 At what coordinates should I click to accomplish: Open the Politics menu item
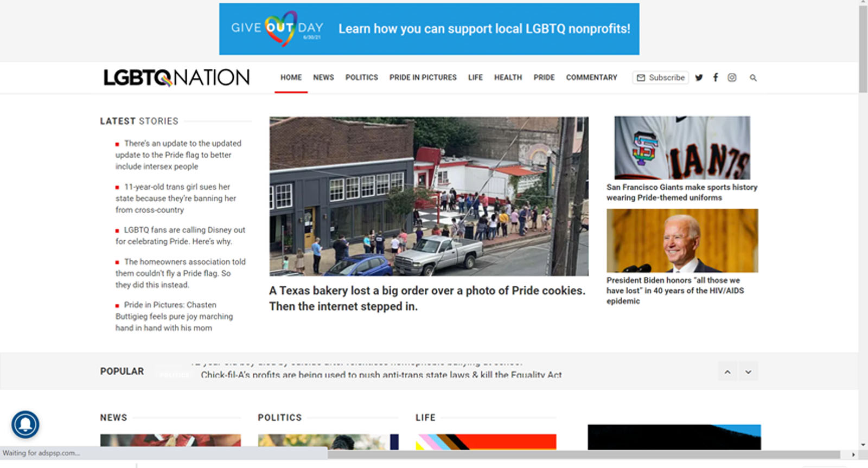361,78
